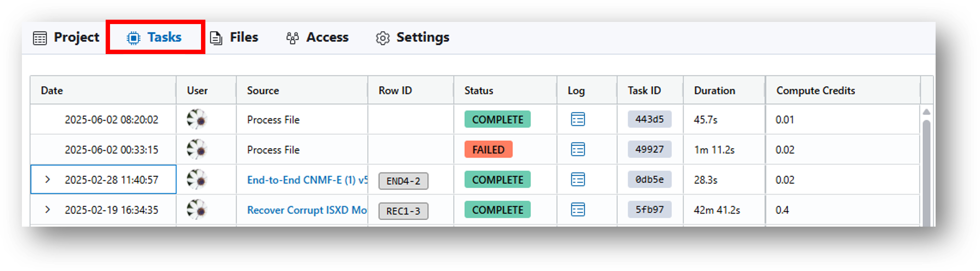Click the FAILED status badge
Viewport: 980px width, 271px height.
[489, 149]
